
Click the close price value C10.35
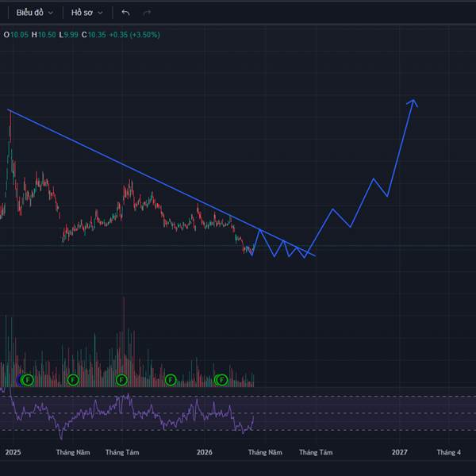[94, 35]
